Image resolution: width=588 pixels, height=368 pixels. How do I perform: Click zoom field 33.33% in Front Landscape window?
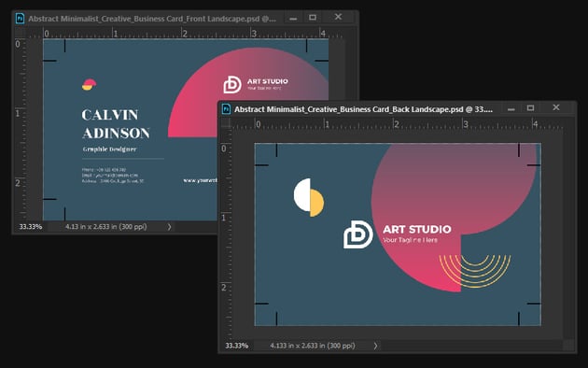click(x=31, y=227)
